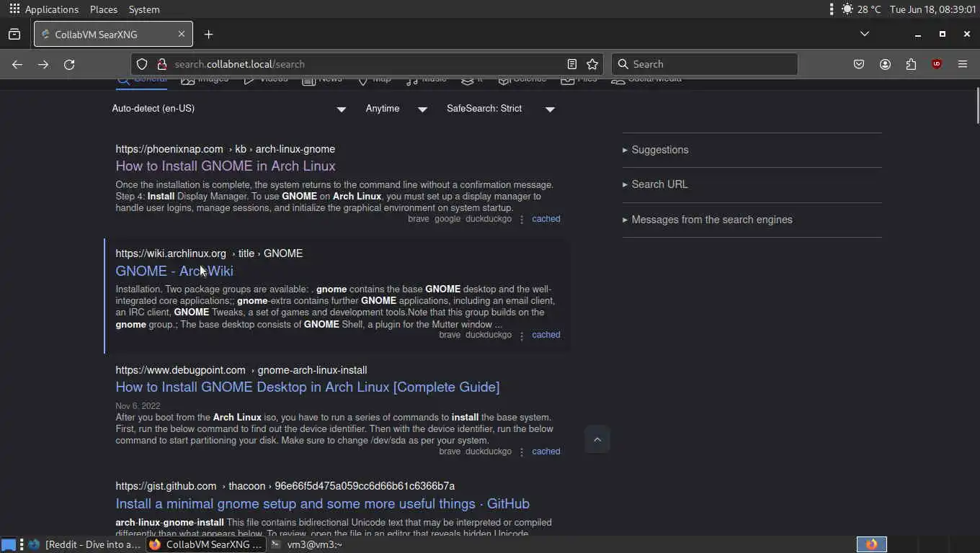The width and height of the screenshot is (980, 553).
Task: Close the CollabVM SearXNG tab
Action: pos(182,34)
